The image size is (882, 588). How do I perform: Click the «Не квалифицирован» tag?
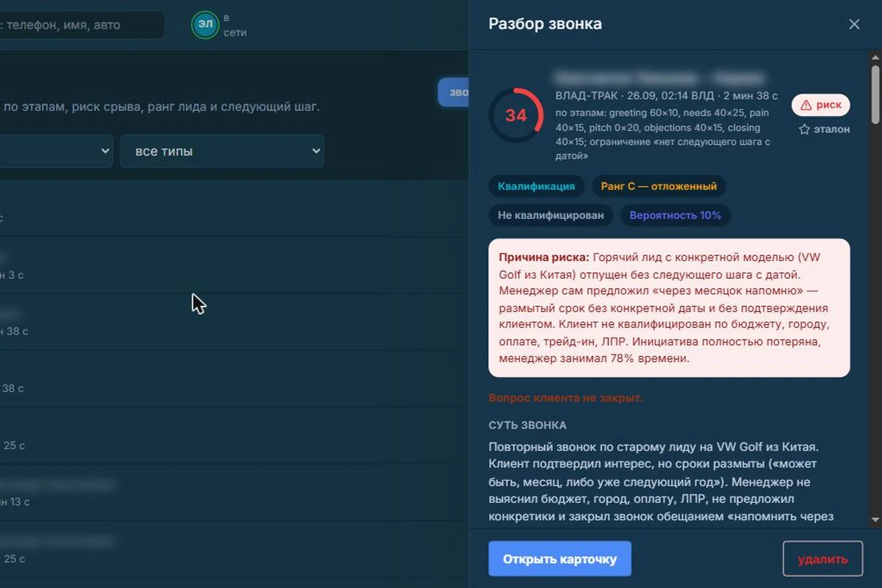(x=551, y=215)
